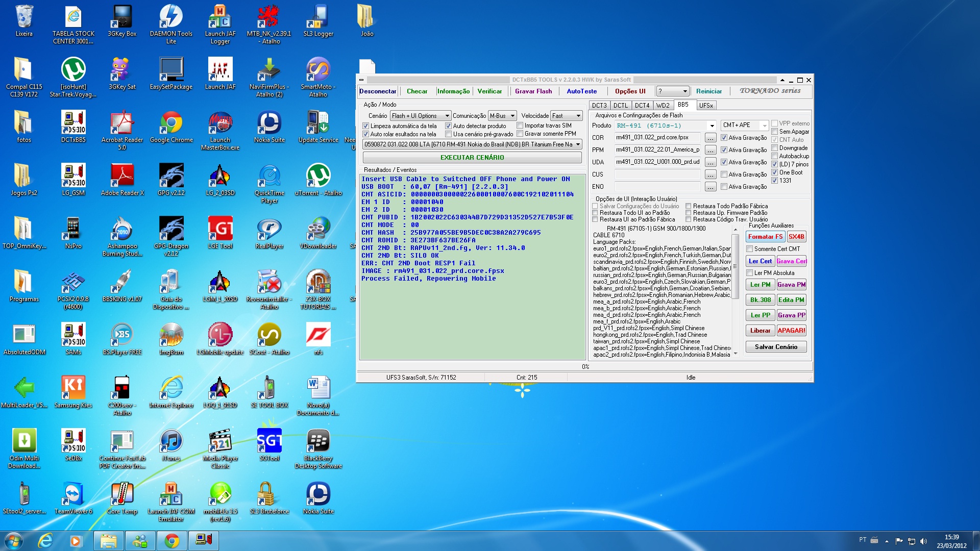Toggle Limpeza automática da tela checkbox
This screenshot has height=551, width=980.
tap(365, 126)
